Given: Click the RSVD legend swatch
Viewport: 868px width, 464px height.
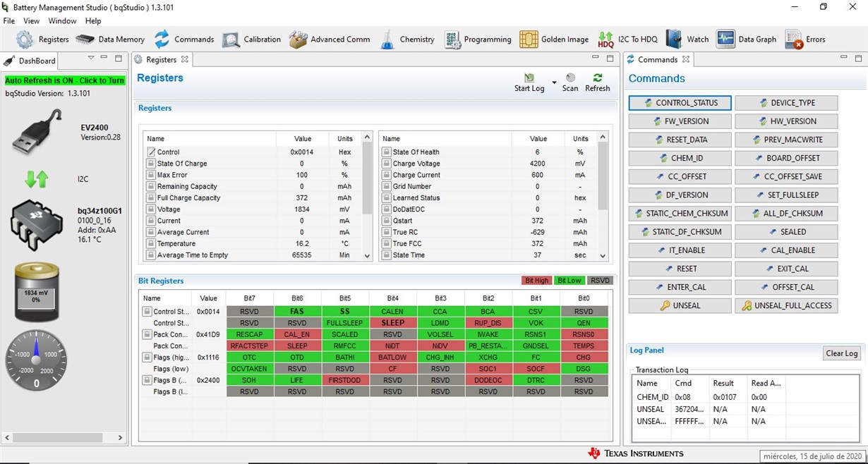Looking at the screenshot, I should [x=600, y=281].
